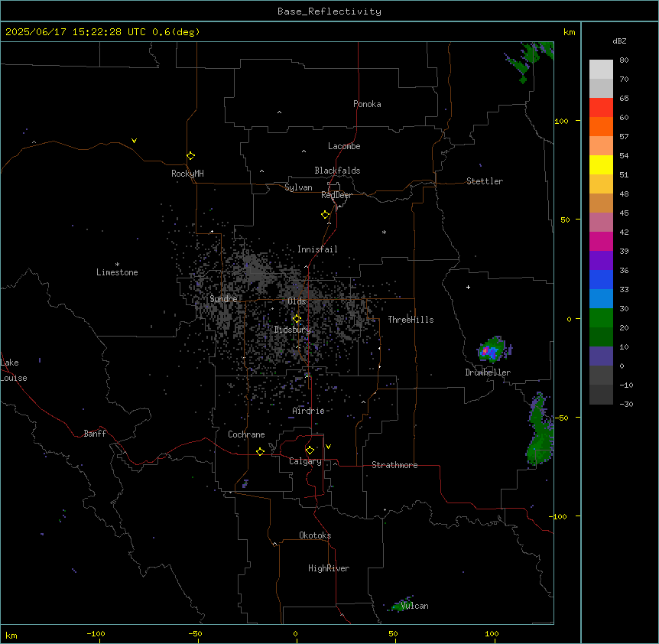Select the Sylvan label
This screenshot has height=644, width=659.
(x=298, y=187)
